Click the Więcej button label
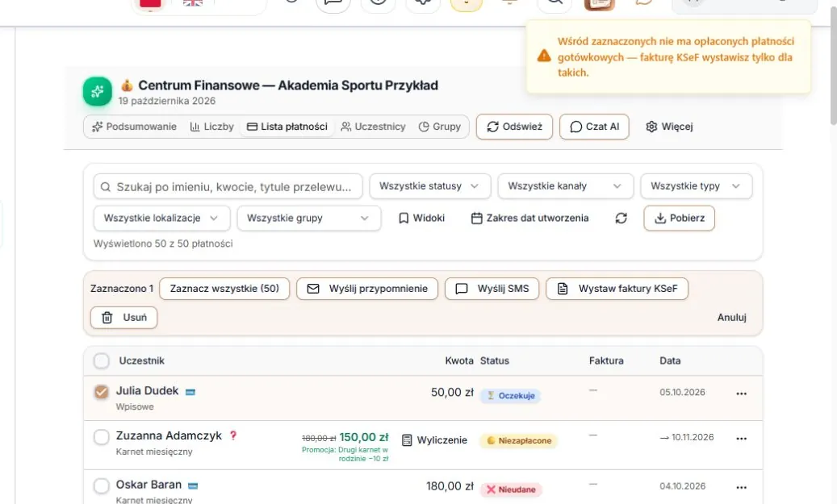The height and width of the screenshot is (504, 837). [677, 127]
